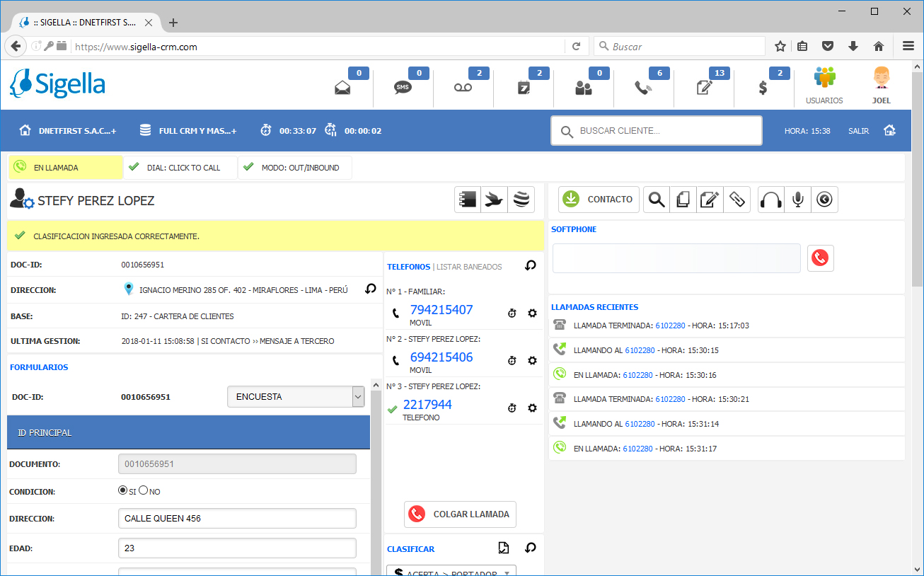Select the TELEFONOS tab
This screenshot has height=576, width=924.
(x=408, y=267)
